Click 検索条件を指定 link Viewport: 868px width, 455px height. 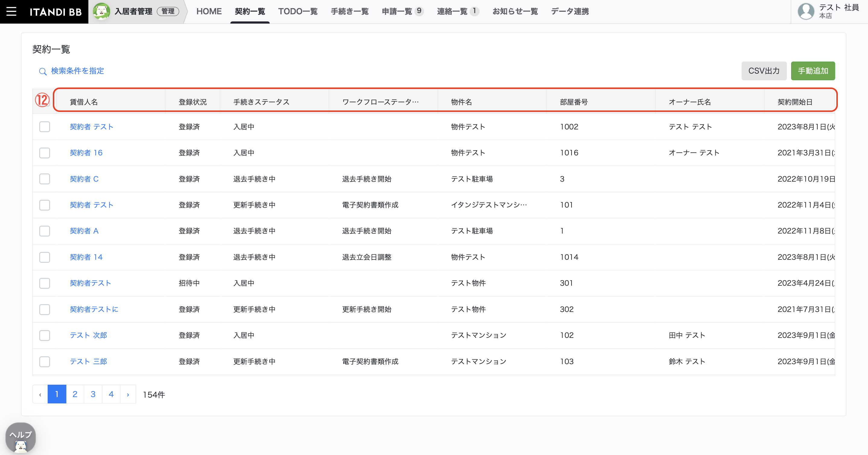[x=78, y=71]
